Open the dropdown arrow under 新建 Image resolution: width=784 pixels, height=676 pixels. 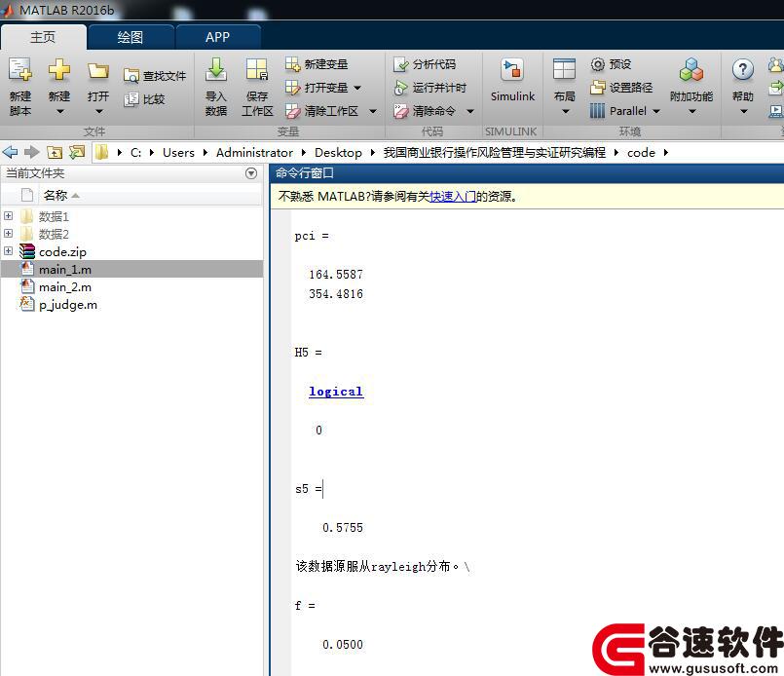point(59,111)
